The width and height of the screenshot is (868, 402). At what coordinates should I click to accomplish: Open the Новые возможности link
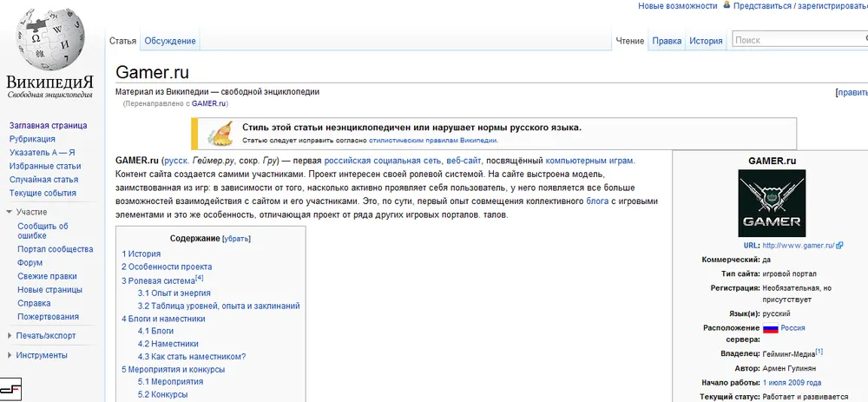point(678,6)
